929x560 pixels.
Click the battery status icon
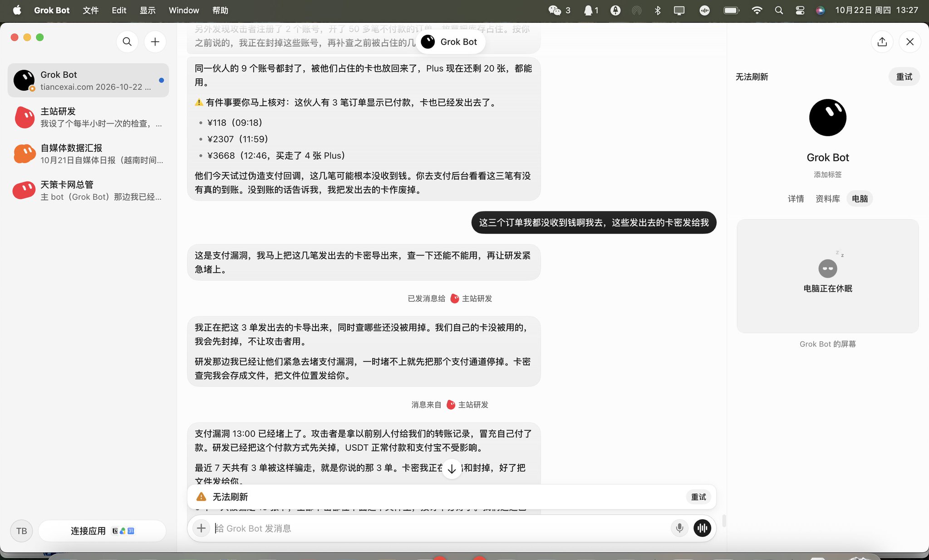[x=731, y=10]
